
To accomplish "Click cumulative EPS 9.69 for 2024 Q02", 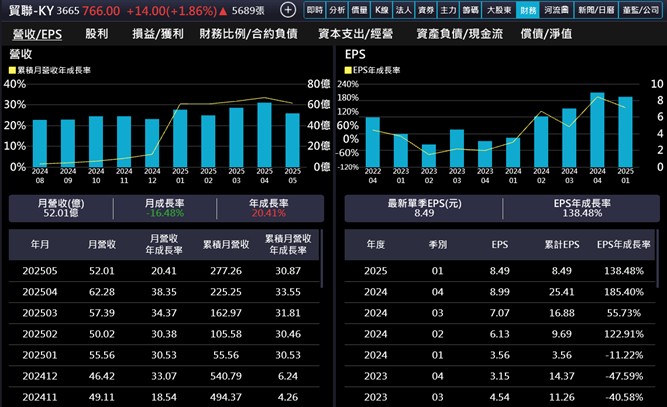I will pyautogui.click(x=562, y=334).
